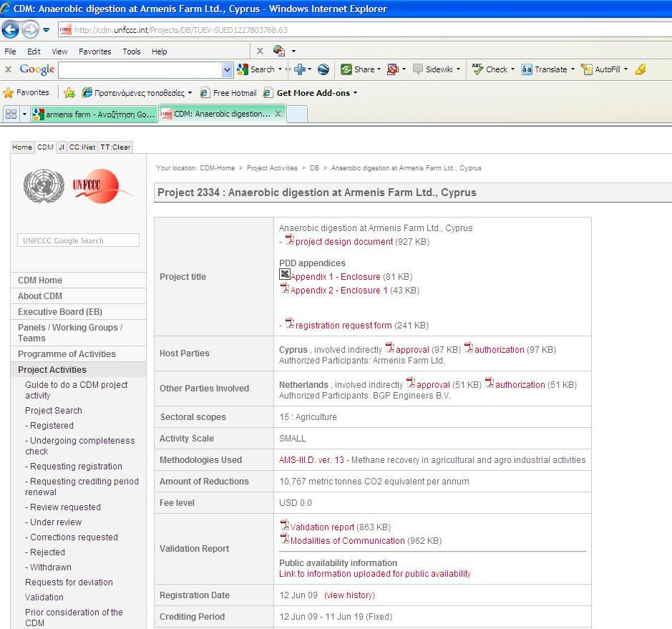Expand the Sidewiki dropdown arrow
672x629 pixels.
458,69
